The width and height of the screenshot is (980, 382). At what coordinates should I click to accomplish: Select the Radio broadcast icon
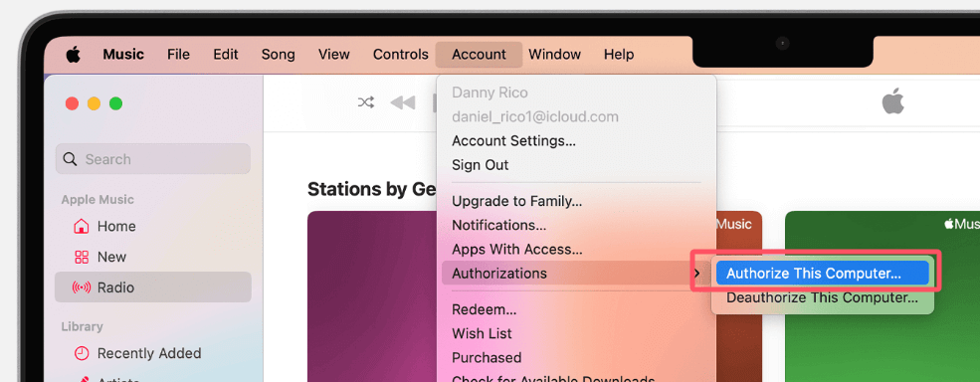[x=82, y=287]
